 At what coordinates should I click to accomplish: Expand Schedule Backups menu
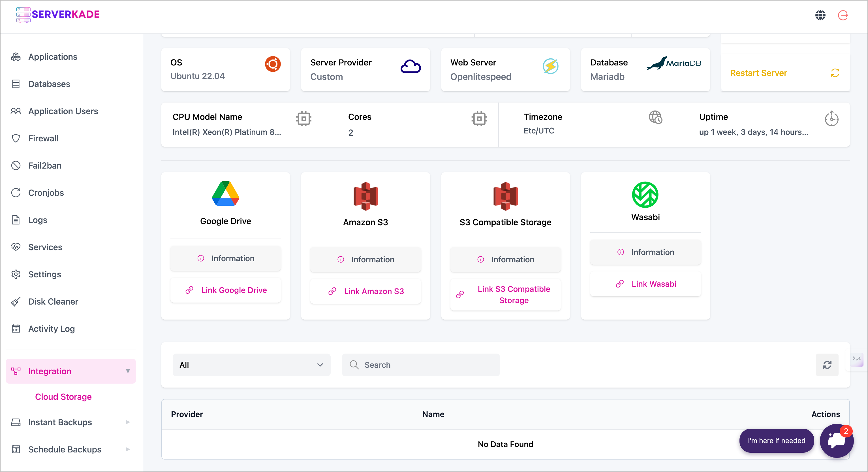[x=71, y=449]
